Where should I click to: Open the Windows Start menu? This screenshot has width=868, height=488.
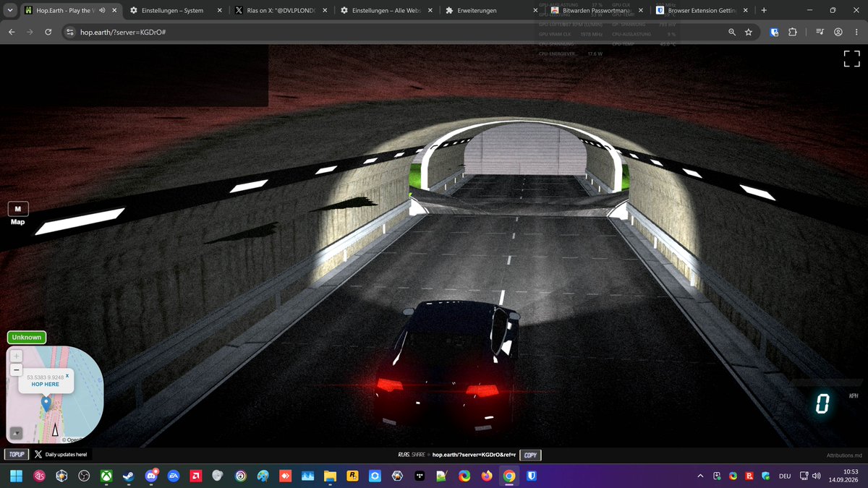[17, 476]
